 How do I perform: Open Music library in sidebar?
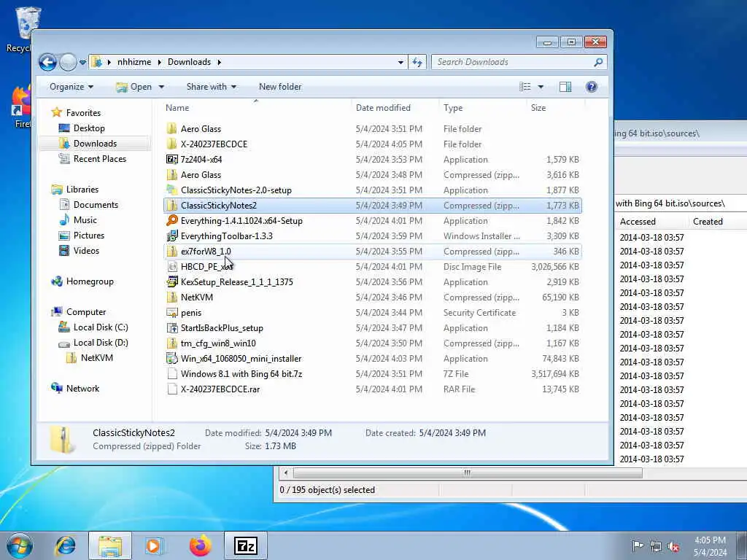[x=85, y=220]
